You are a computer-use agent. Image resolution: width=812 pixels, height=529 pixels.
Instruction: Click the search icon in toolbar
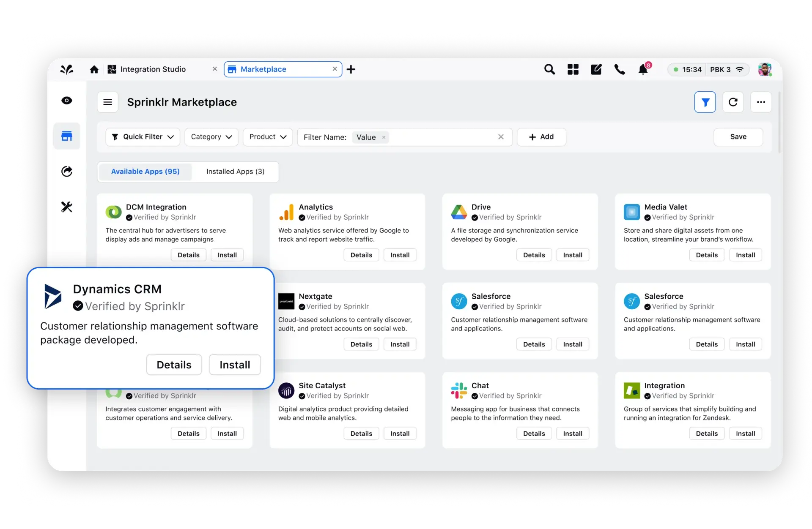[x=549, y=69]
